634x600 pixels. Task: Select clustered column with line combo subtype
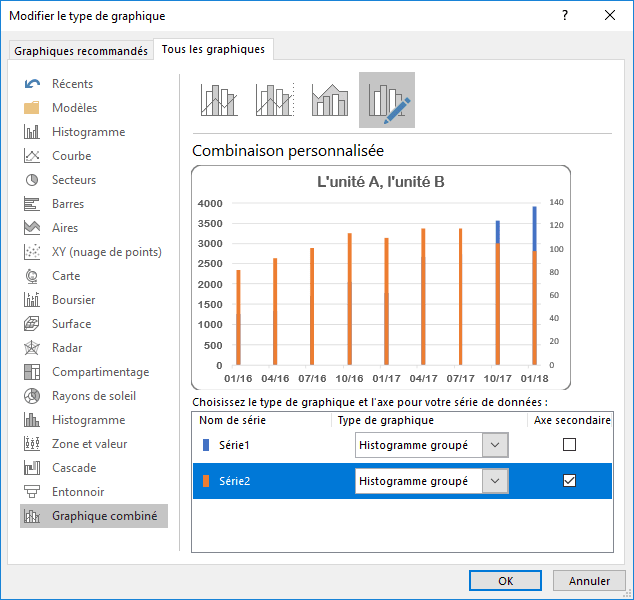pyautogui.click(x=219, y=100)
